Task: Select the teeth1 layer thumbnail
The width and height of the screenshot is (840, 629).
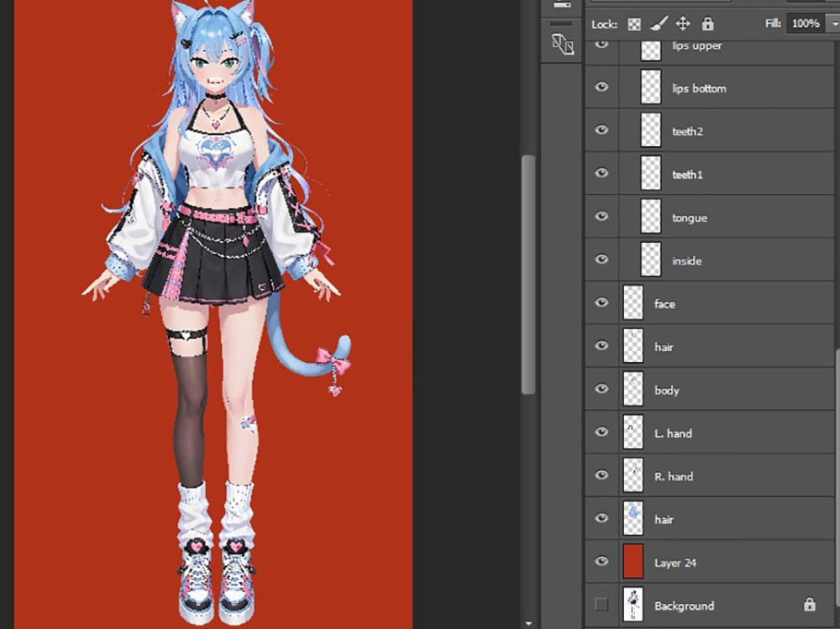Action: pyautogui.click(x=651, y=173)
